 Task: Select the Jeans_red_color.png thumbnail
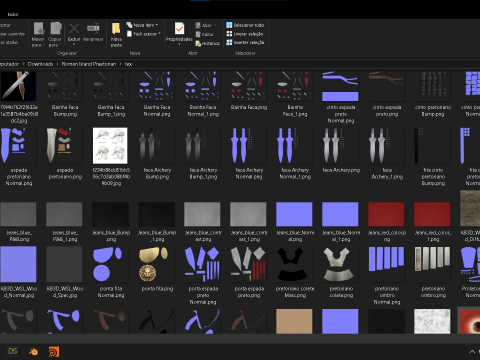point(386,214)
